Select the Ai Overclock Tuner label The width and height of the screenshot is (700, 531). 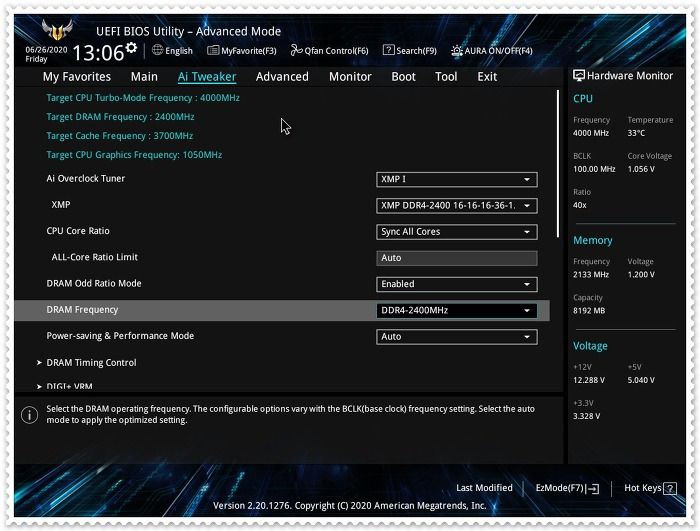click(x=86, y=179)
